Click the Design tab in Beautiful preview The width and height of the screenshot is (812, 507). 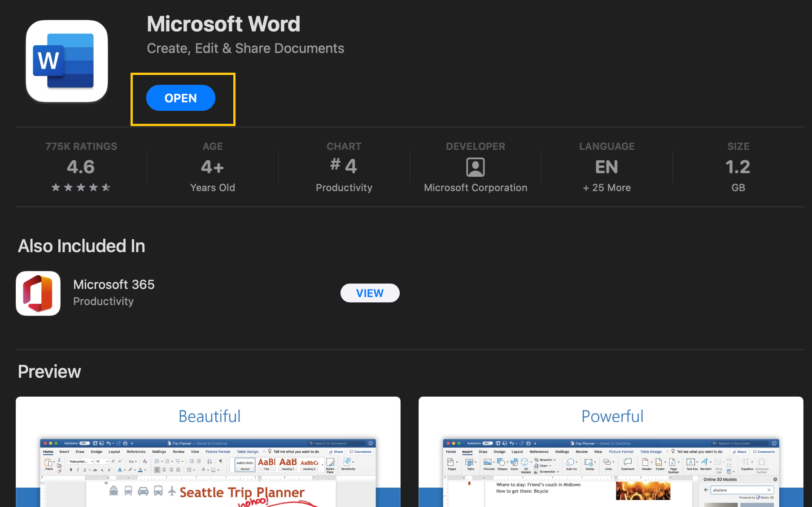(x=96, y=452)
